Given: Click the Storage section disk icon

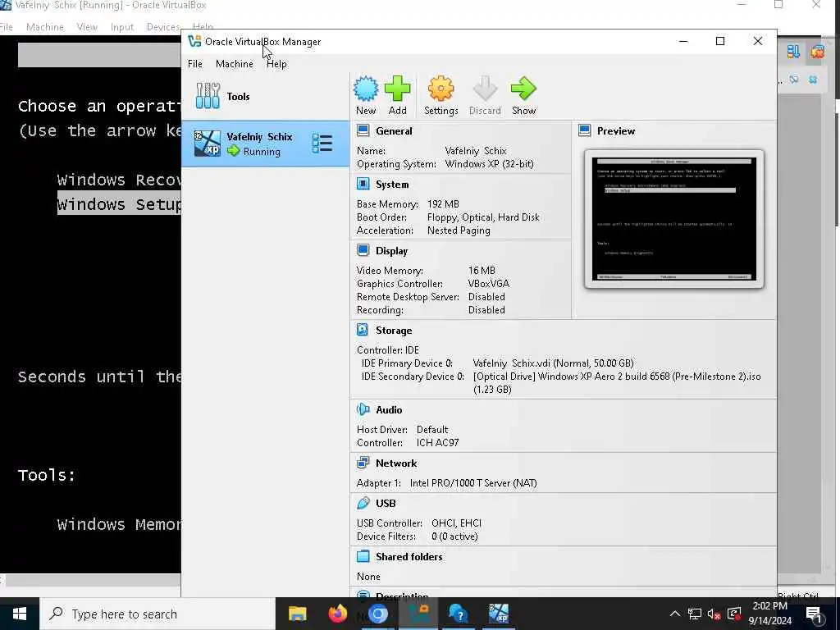Looking at the screenshot, I should click(363, 330).
